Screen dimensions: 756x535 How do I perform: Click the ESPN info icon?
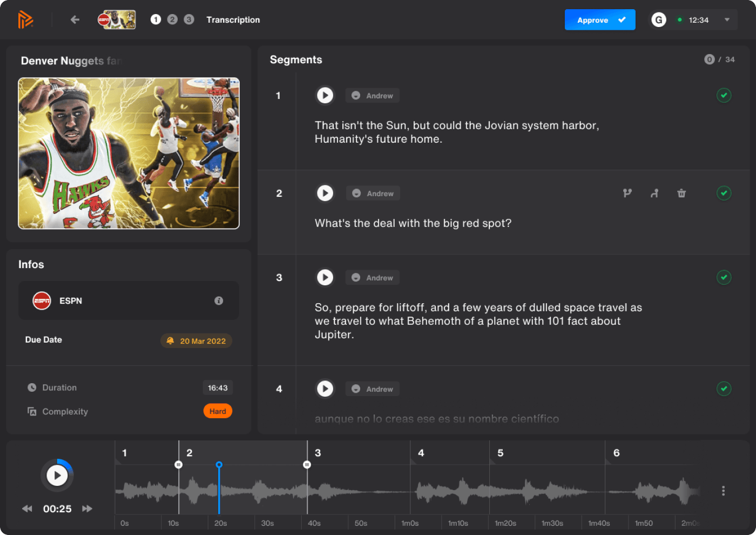[219, 301]
